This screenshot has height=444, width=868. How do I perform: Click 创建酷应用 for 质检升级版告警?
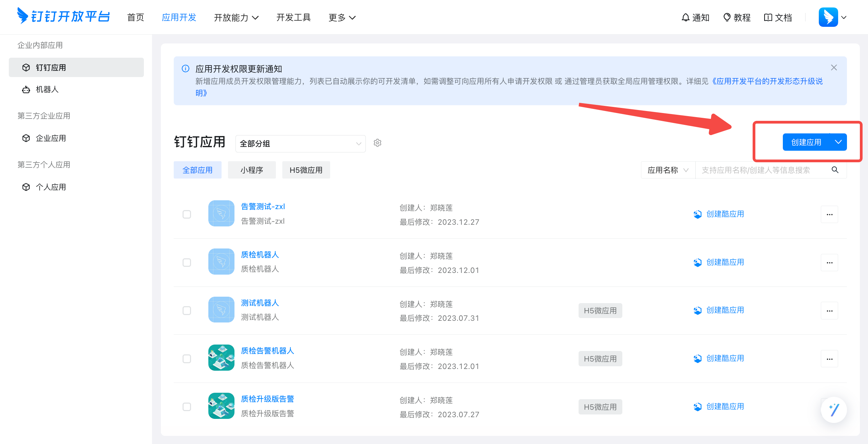pyautogui.click(x=718, y=406)
